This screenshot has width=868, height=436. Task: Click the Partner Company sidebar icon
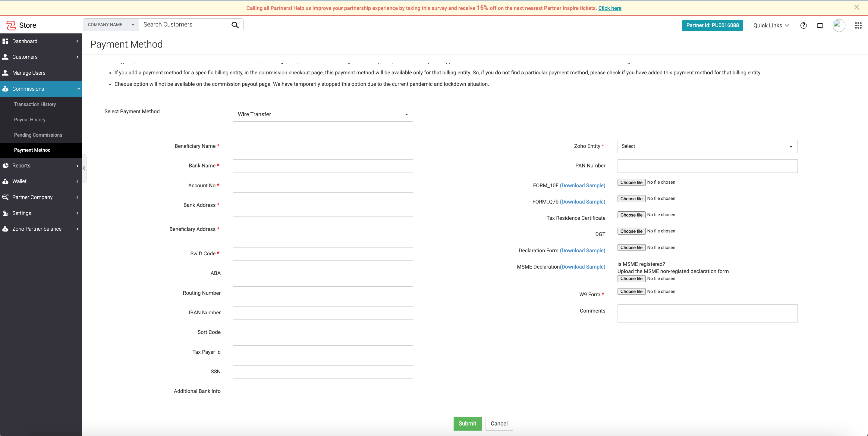coord(5,197)
